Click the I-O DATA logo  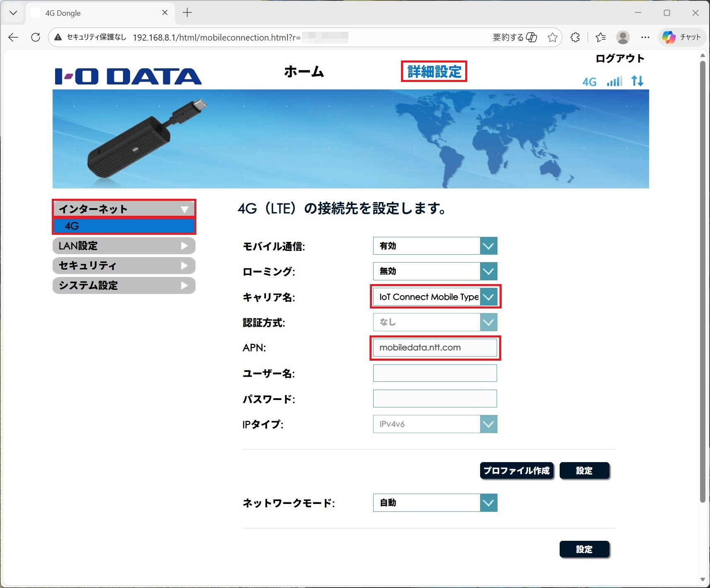[x=128, y=77]
